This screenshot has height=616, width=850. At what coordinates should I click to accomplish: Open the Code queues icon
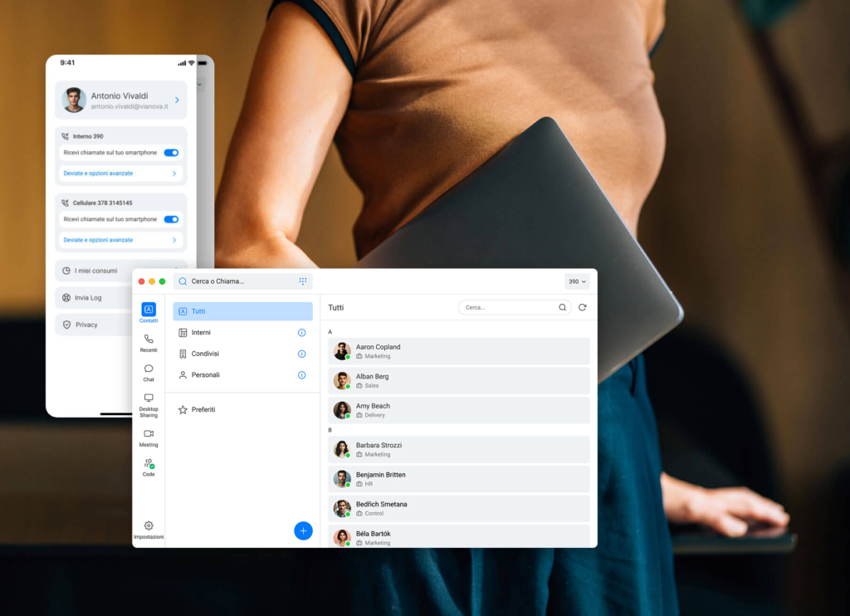(x=149, y=467)
